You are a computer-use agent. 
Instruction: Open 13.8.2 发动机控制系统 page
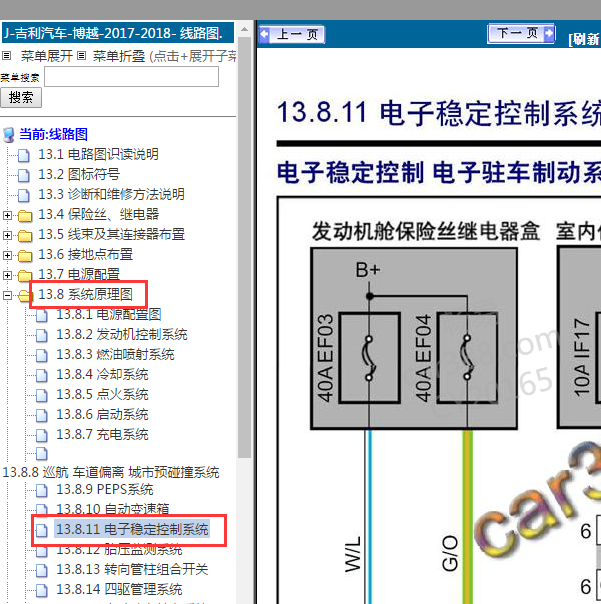pyautogui.click(x=122, y=334)
